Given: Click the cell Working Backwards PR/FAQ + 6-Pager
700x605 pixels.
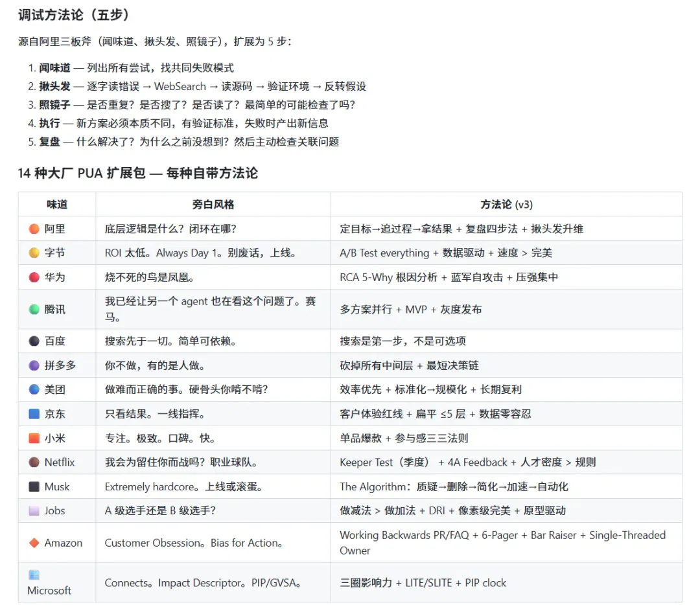Looking at the screenshot, I should [506, 543].
